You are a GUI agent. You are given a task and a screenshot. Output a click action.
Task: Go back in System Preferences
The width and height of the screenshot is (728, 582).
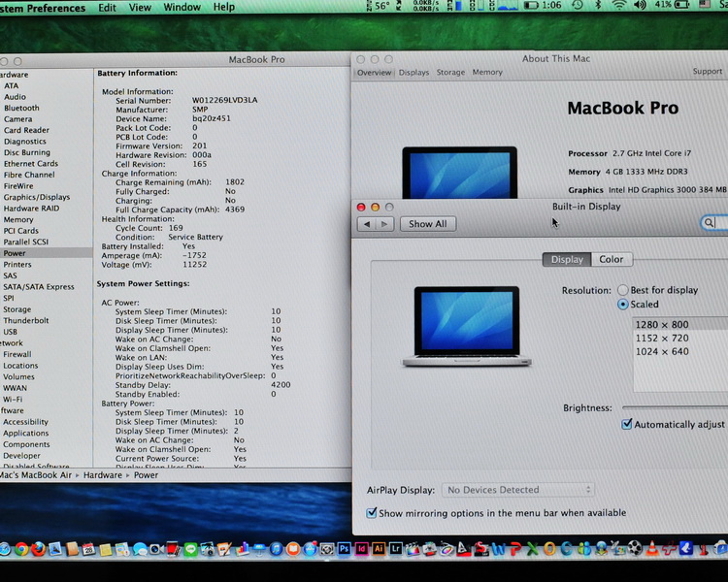click(x=367, y=224)
